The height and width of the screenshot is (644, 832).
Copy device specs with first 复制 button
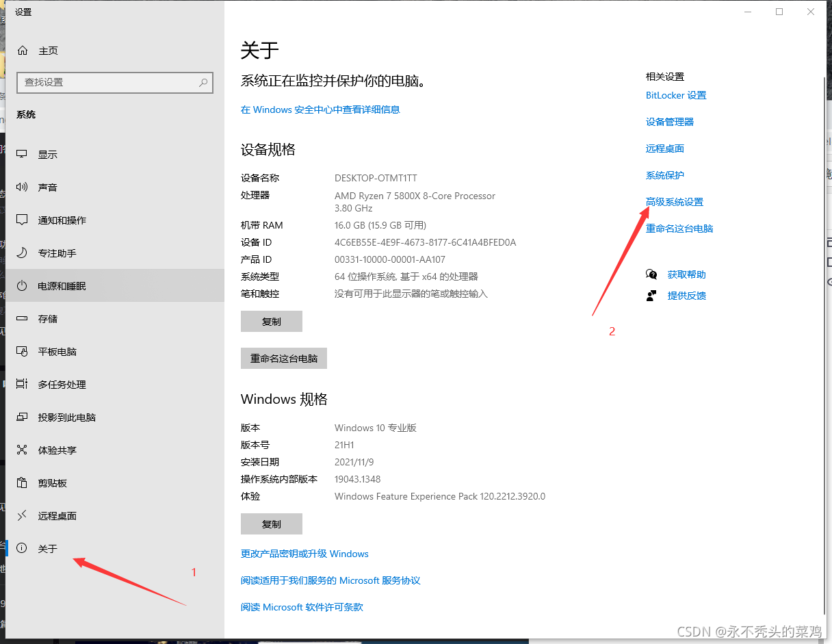(x=272, y=322)
